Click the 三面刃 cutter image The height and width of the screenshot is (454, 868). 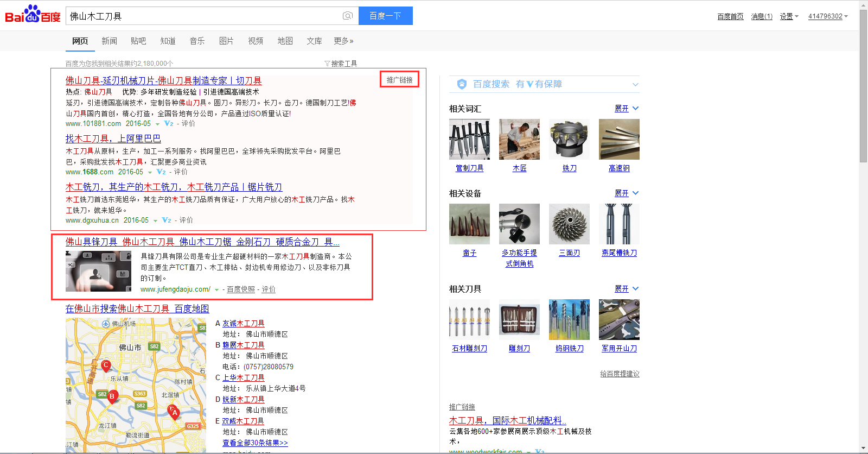tap(569, 224)
